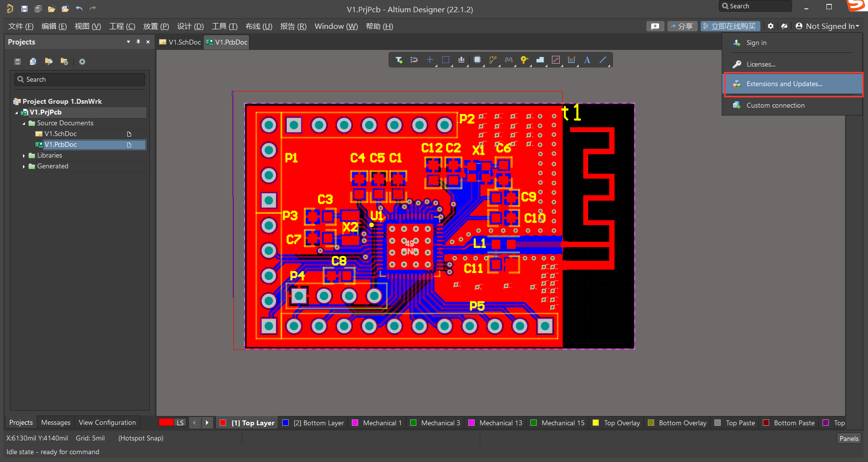Switch active layer to Bottom Layer

pos(313,422)
